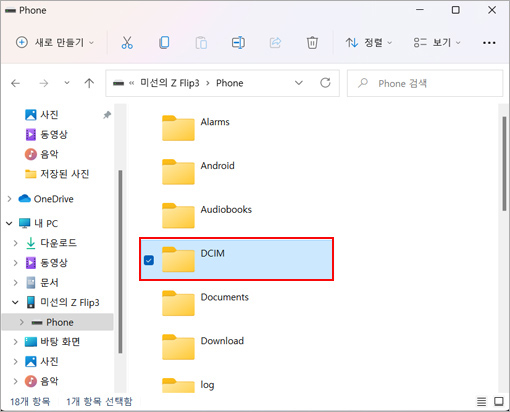Switch to details view in status bar

click(481, 402)
